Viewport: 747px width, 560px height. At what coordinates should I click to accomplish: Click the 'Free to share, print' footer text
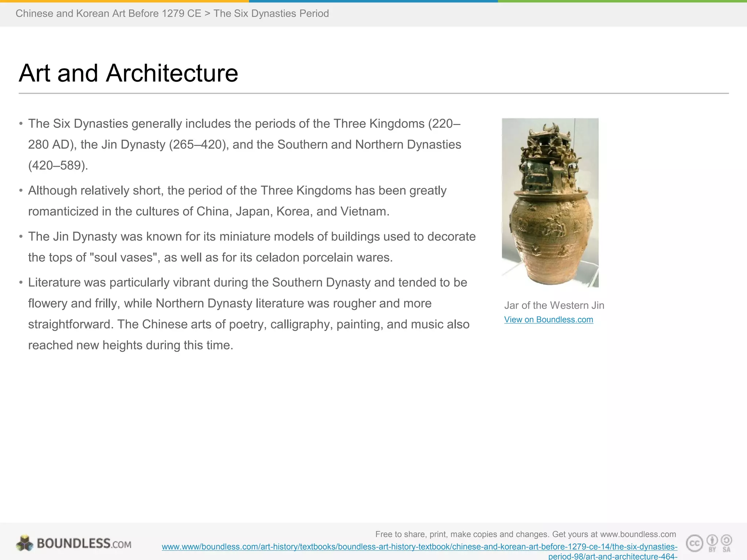click(x=525, y=534)
